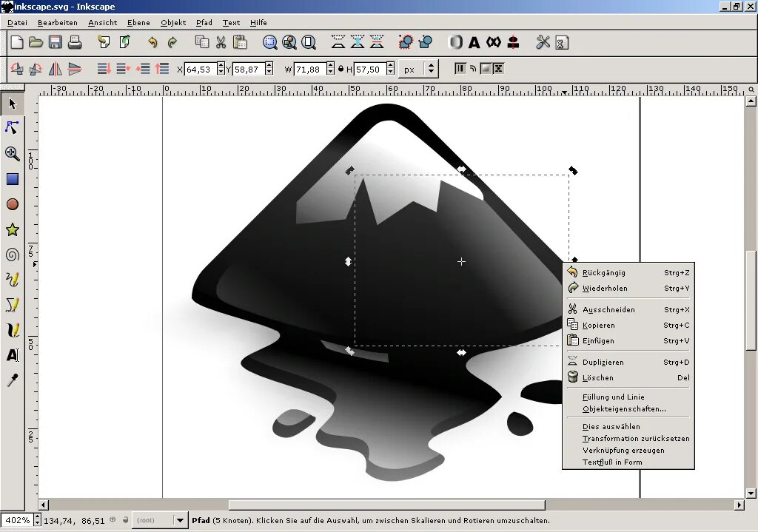Screen dimensions: 758x532
Task: Select the Calligraphy tool
Action: 13,330
